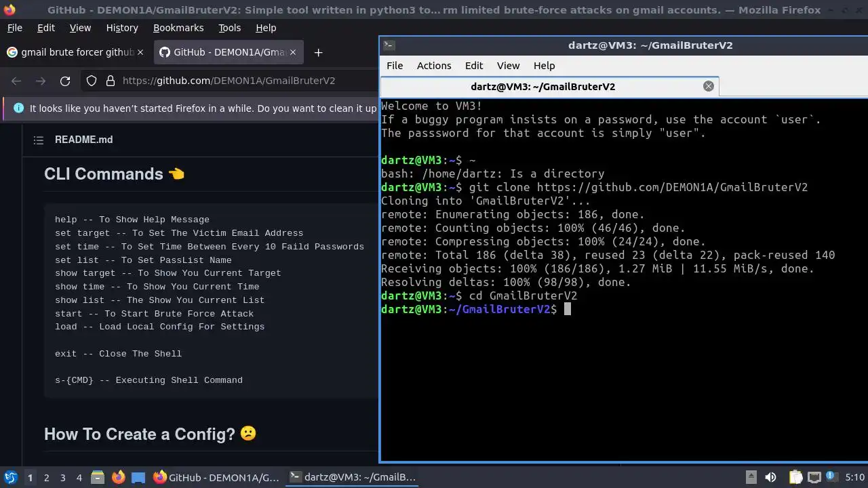868x488 pixels.
Task: Click the terminal prompt cursor line
Action: (x=476, y=309)
